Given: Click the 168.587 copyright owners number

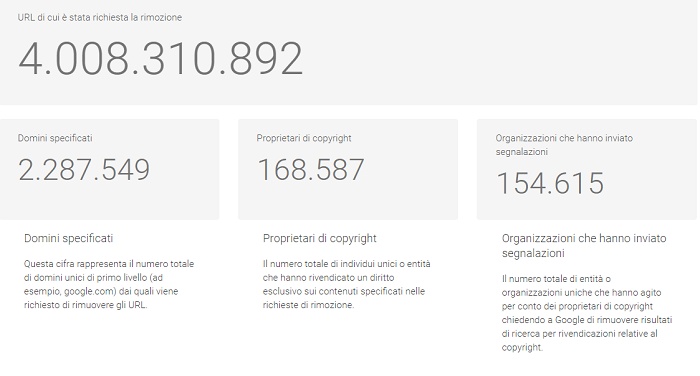Looking at the screenshot, I should pyautogui.click(x=311, y=170).
